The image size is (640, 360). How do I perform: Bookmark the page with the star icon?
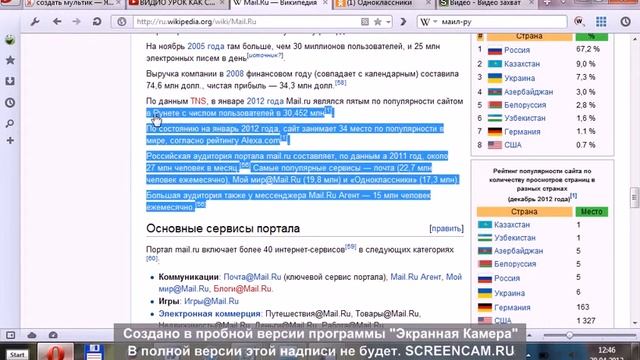coord(378,22)
